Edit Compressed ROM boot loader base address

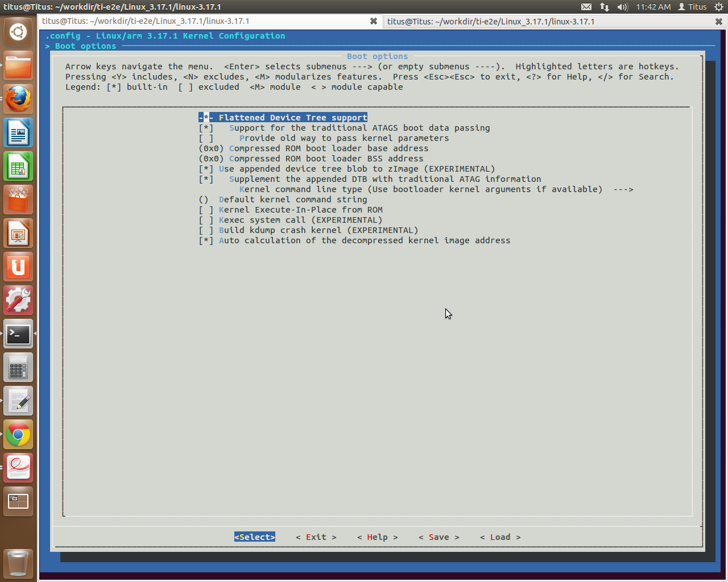pyautogui.click(x=313, y=148)
